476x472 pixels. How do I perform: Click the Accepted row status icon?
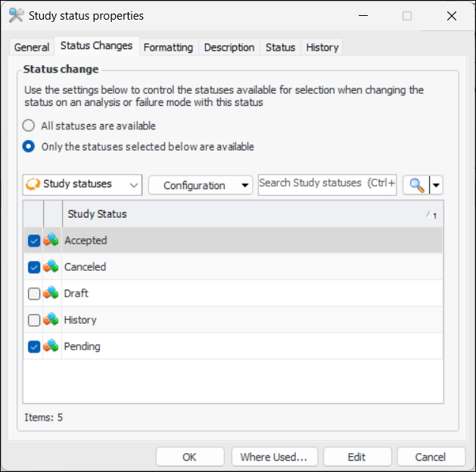point(51,241)
